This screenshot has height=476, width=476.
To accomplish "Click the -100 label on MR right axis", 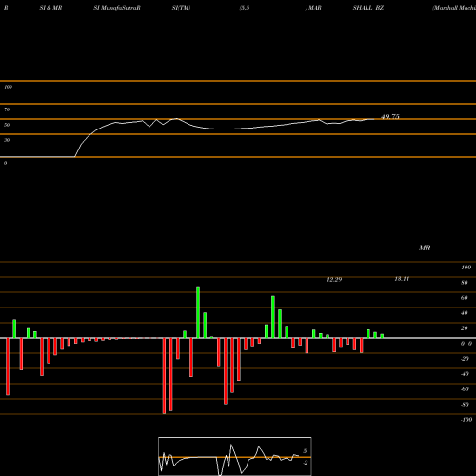I will pyautogui.click(x=466, y=420).
